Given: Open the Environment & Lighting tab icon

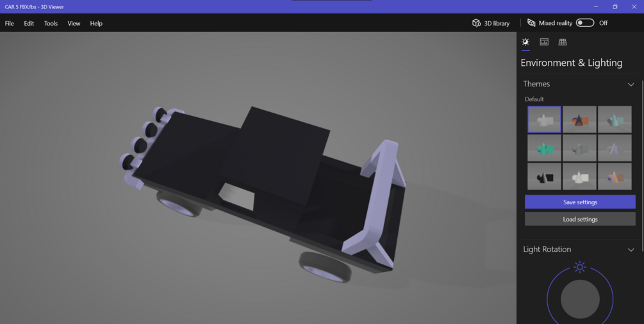Looking at the screenshot, I should click(x=525, y=42).
